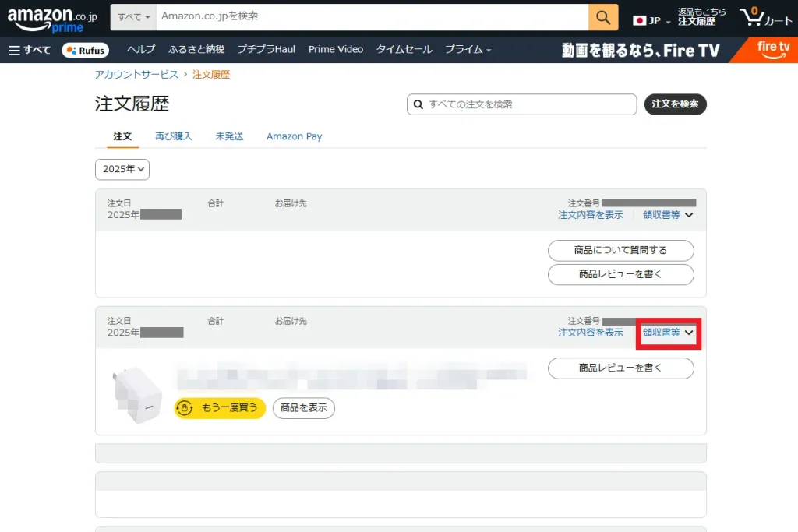Image resolution: width=798 pixels, height=532 pixels.
Task: Open the JP language selector
Action: click(651, 20)
